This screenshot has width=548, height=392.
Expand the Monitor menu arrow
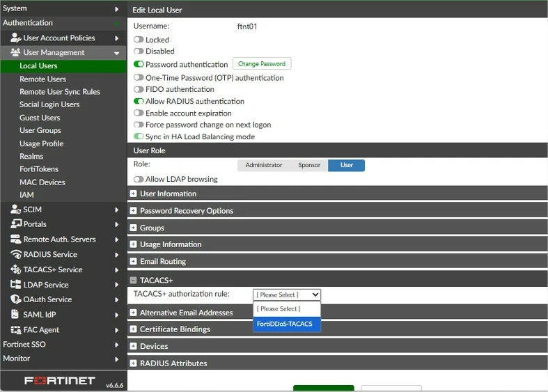pyautogui.click(x=117, y=359)
